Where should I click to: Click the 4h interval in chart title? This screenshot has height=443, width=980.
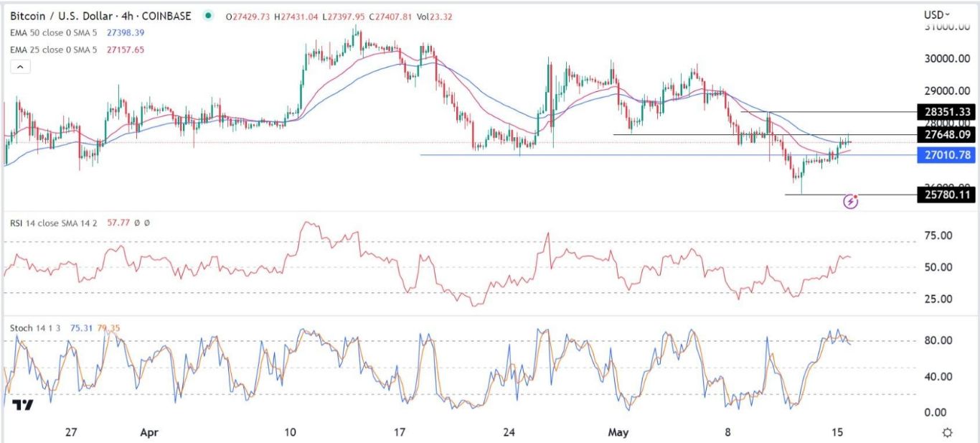[136, 16]
